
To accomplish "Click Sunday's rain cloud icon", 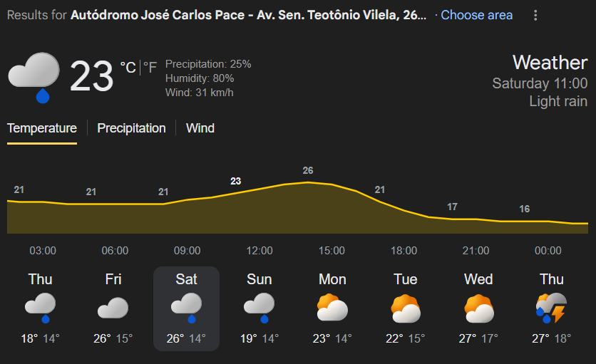I will [260, 308].
